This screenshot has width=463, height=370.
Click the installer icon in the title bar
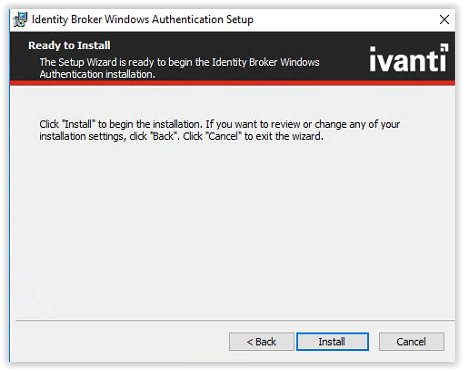[x=20, y=20]
